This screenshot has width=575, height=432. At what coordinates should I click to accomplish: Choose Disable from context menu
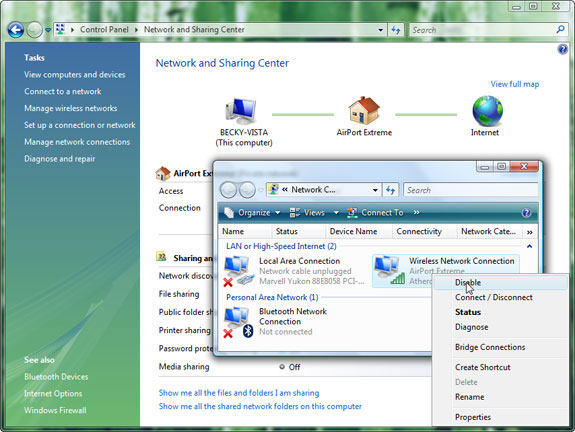click(500, 282)
